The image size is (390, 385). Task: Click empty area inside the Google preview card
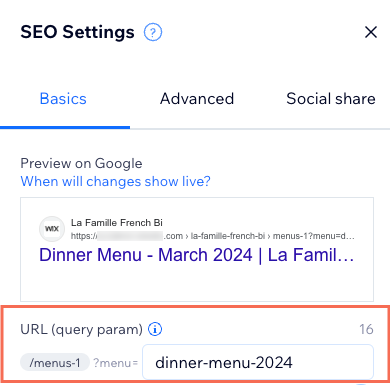pyautogui.click(x=197, y=283)
